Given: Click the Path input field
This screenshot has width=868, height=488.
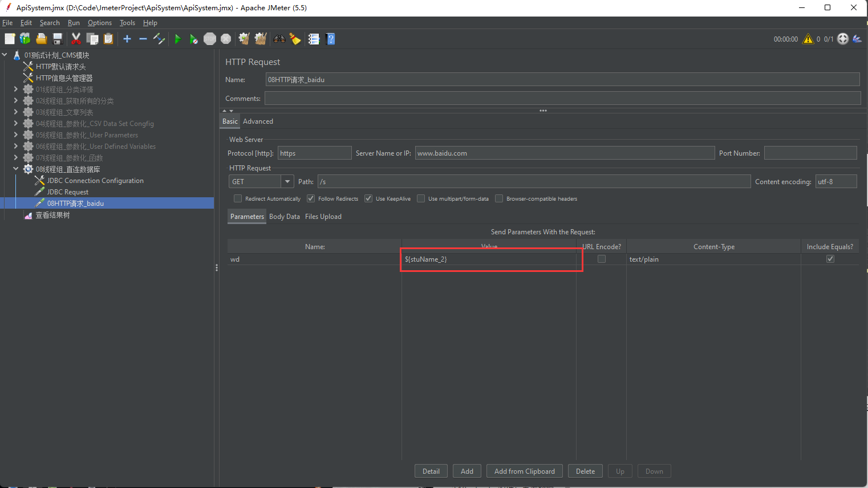Looking at the screenshot, I should pyautogui.click(x=534, y=181).
